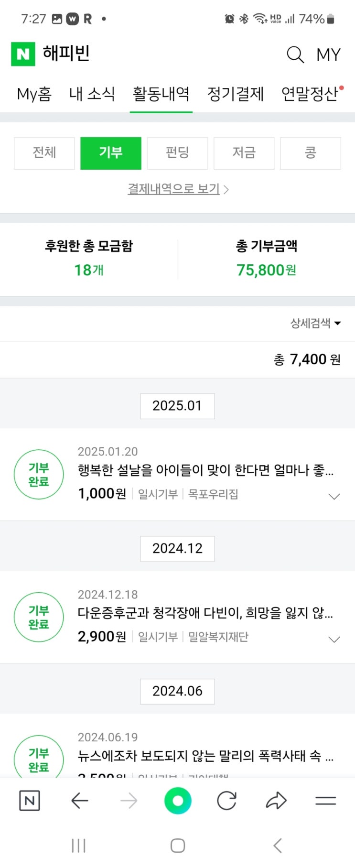The height and width of the screenshot is (868, 355).
Task: Expand the 2025.01.20 목포우리집 donation entry
Action: (x=334, y=496)
